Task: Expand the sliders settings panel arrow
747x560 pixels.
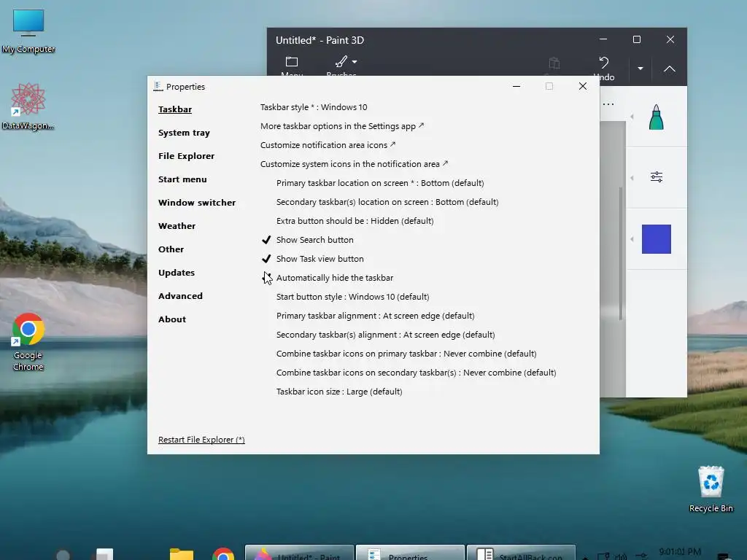Action: coord(632,178)
